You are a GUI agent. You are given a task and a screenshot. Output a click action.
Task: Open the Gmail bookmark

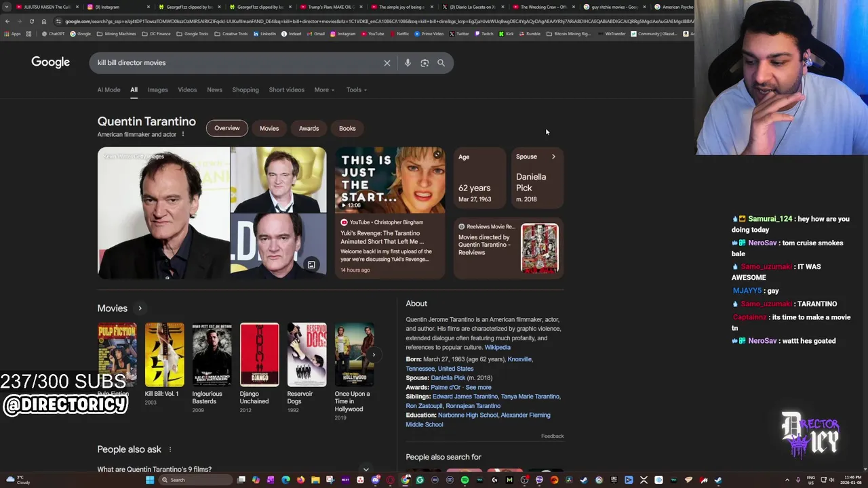point(316,34)
